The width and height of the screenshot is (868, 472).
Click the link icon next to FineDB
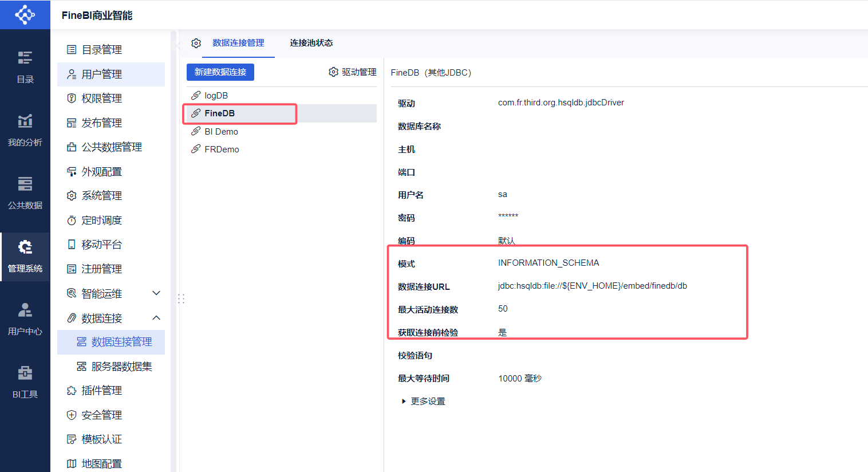196,113
